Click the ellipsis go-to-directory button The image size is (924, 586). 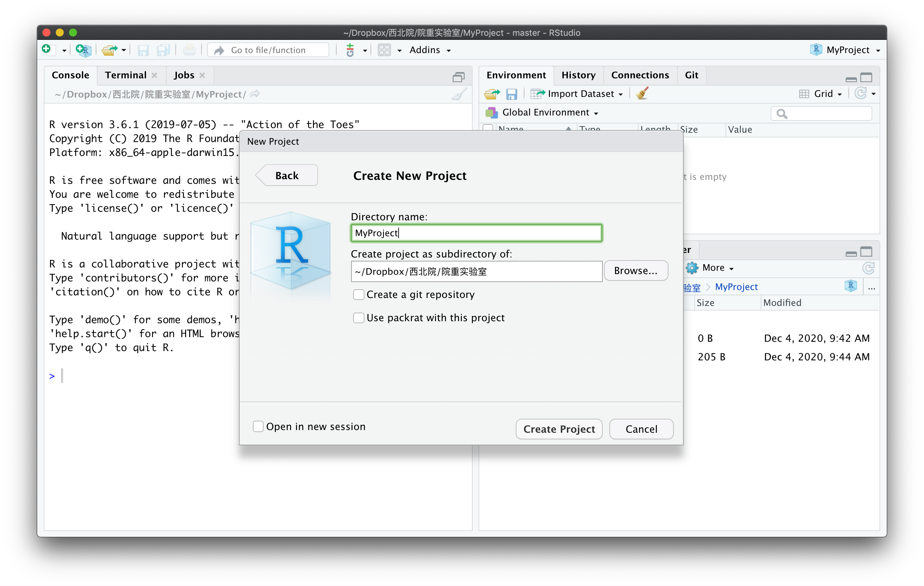pos(872,288)
